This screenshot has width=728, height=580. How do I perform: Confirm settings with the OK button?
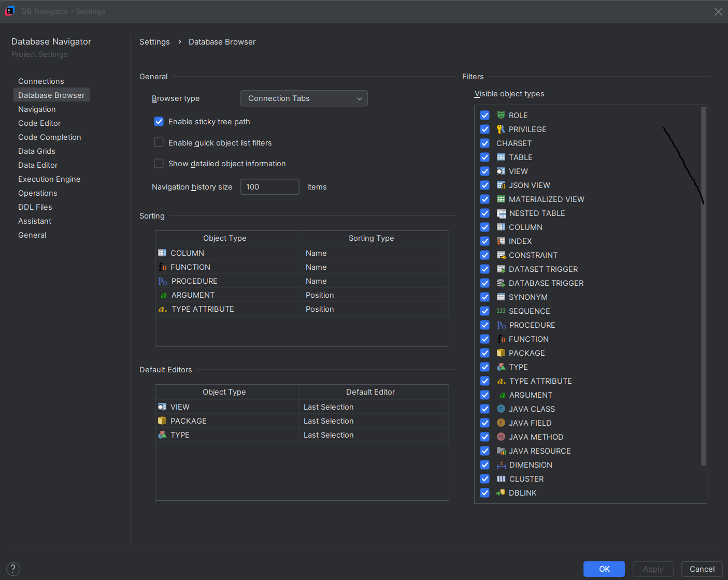[604, 569]
